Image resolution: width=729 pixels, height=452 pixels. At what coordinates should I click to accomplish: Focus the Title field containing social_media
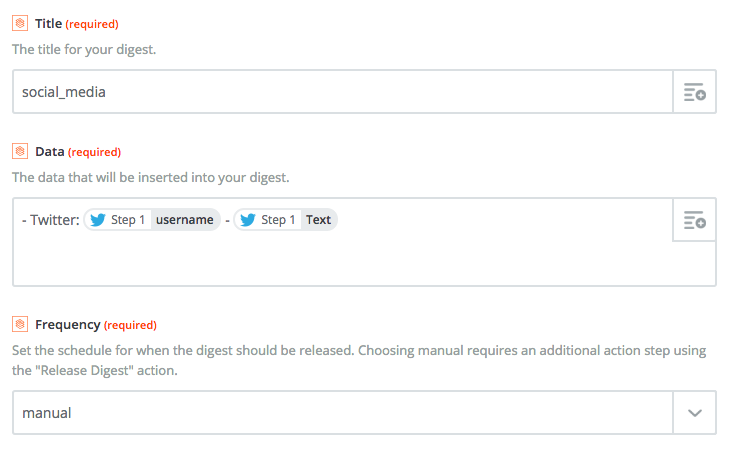click(343, 92)
